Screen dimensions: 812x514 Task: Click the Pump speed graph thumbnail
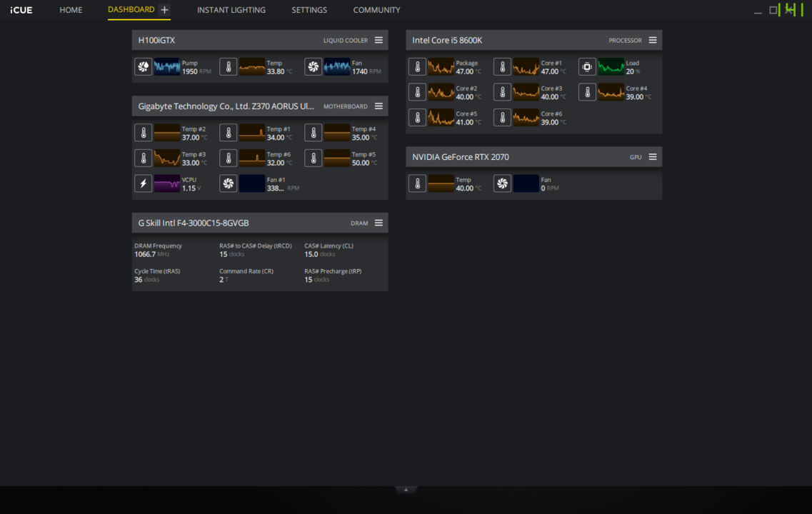point(167,67)
